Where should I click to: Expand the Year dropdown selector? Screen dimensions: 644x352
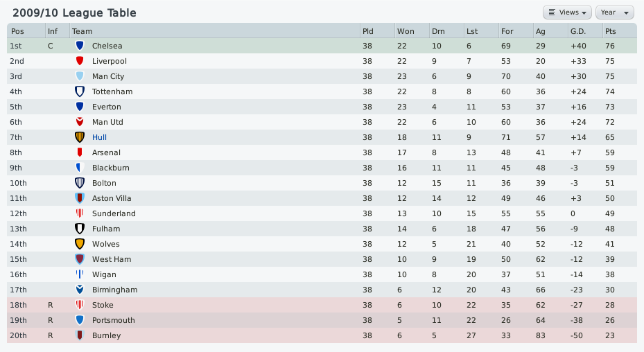click(x=614, y=12)
